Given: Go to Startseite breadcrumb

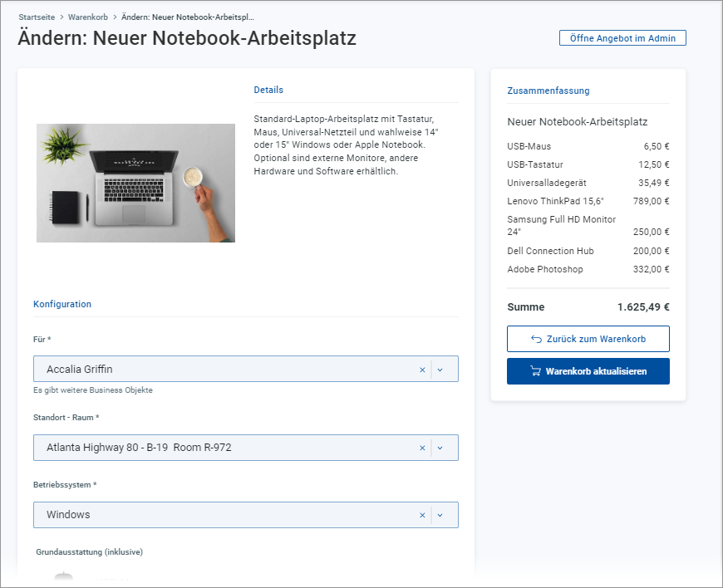Looking at the screenshot, I should (x=36, y=17).
